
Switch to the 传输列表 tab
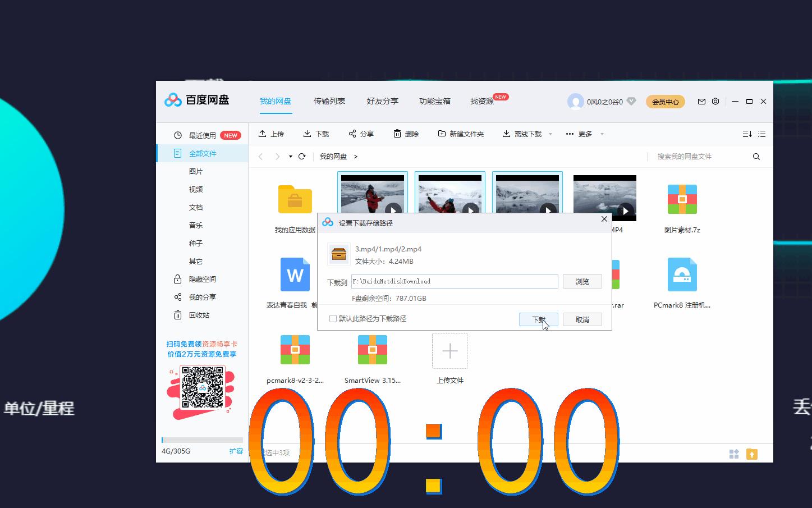329,101
